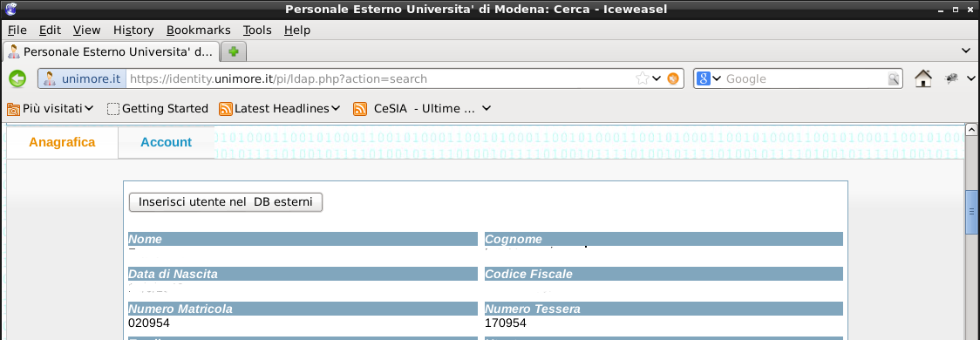List all tabs with the tab strip arrow

click(966, 50)
